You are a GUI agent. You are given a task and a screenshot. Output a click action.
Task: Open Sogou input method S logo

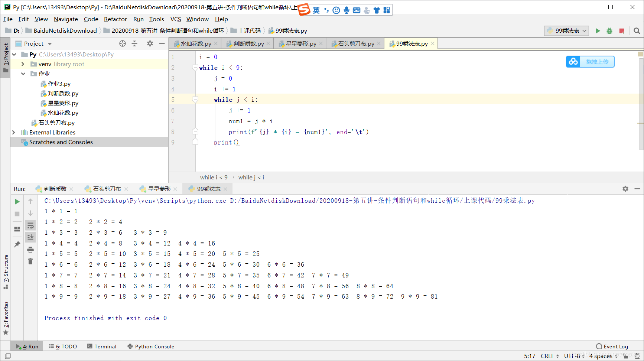304,9
